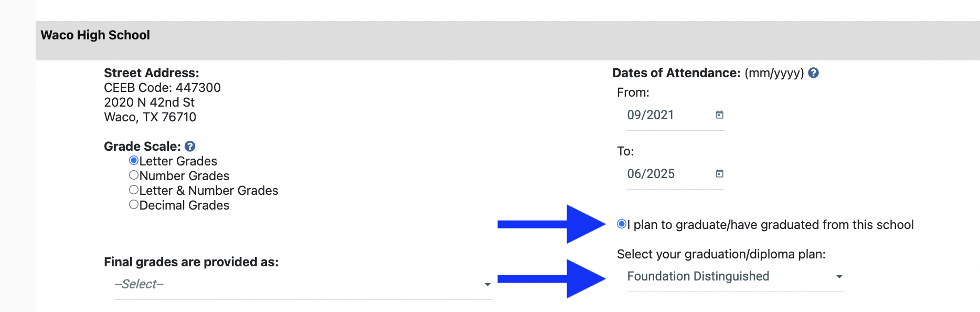Click the arrow of the Final grades dropdown
The height and width of the screenshot is (312, 980).
(487, 285)
